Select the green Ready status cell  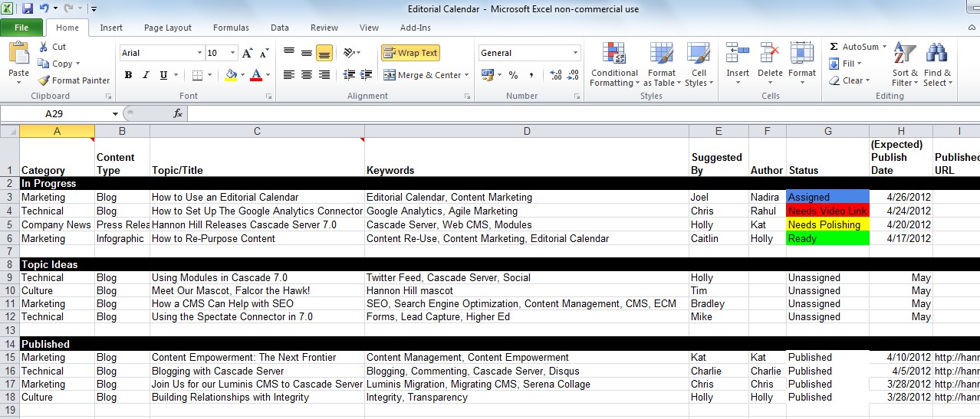tap(827, 238)
